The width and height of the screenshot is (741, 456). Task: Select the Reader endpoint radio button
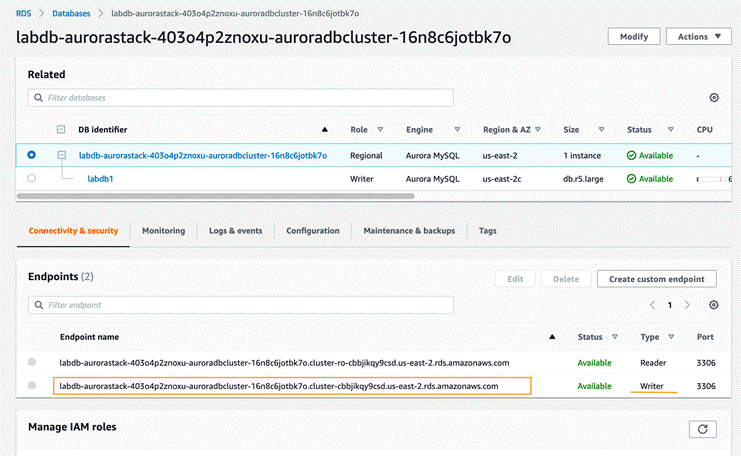click(x=32, y=362)
